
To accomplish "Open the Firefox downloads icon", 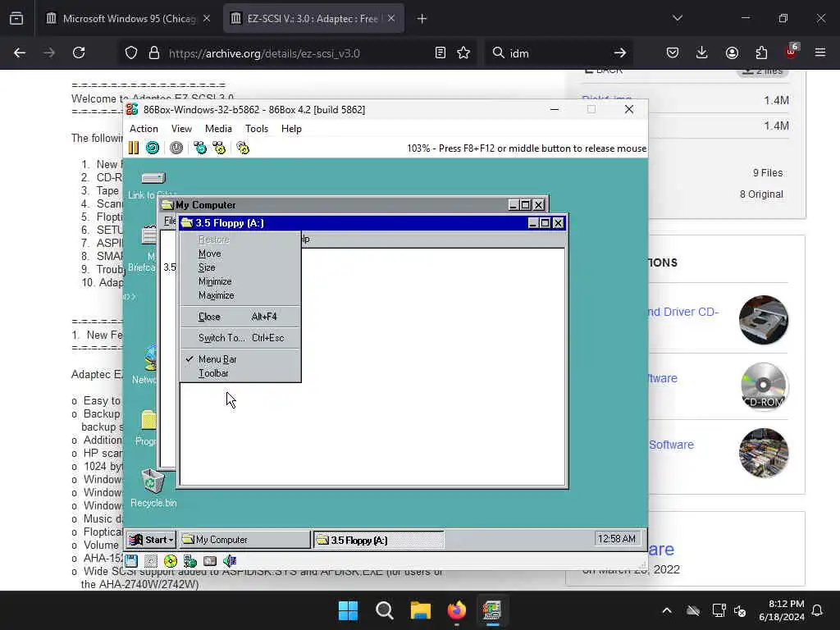I will (702, 53).
